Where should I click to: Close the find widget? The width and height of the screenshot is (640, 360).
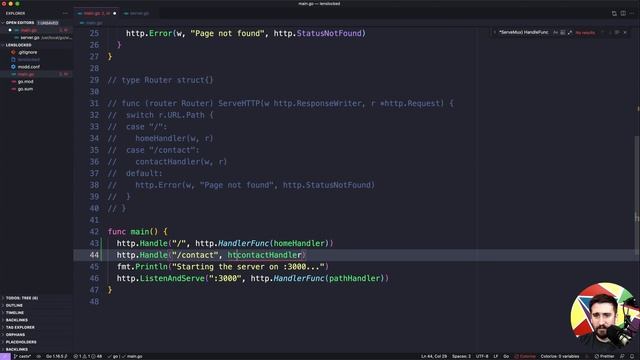coord(625,32)
